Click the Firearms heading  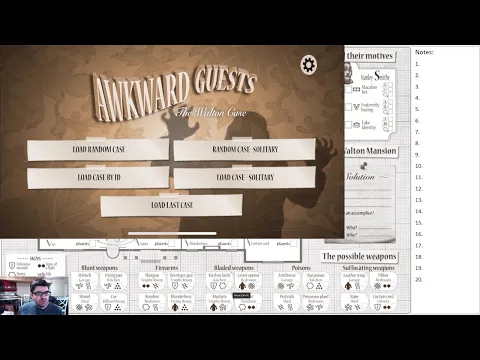click(167, 268)
